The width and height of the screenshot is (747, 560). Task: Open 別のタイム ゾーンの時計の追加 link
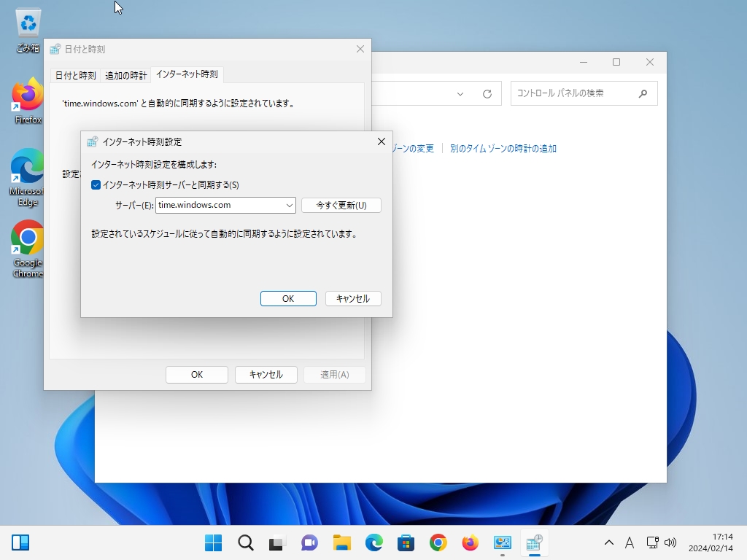pyautogui.click(x=503, y=149)
